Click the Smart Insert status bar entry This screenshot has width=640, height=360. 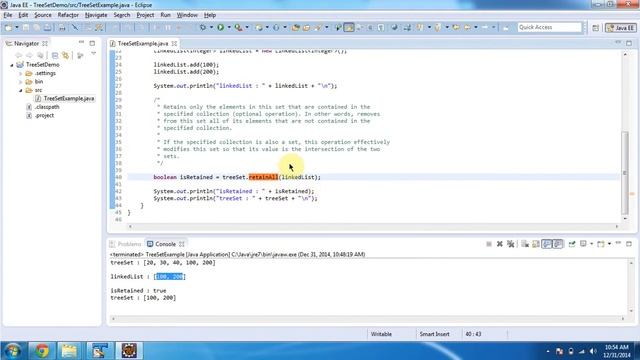pyautogui.click(x=434, y=334)
